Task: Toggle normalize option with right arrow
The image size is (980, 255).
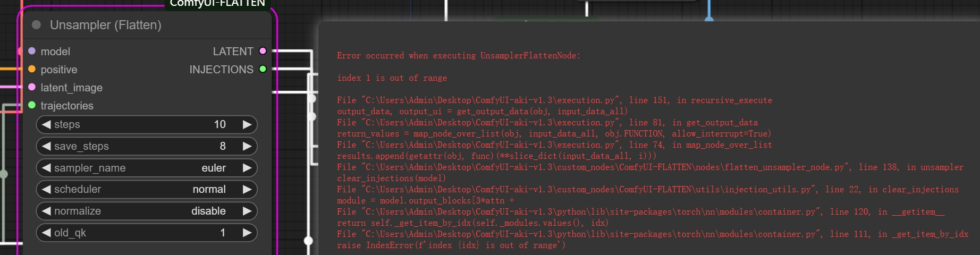Action: 247,211
